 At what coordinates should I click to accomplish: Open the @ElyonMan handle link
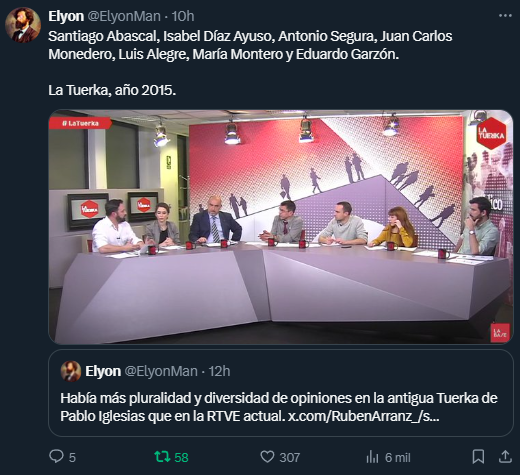point(124,16)
